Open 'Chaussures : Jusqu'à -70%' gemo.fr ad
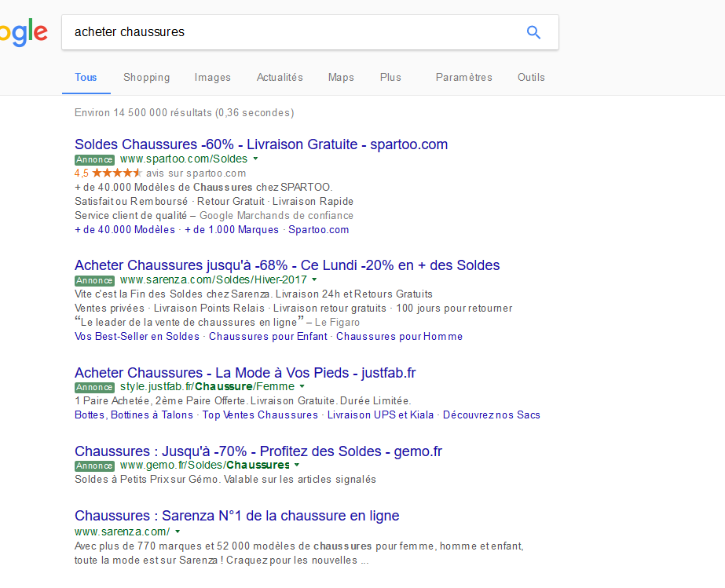Screen dimensions: 725x588 (x=258, y=451)
